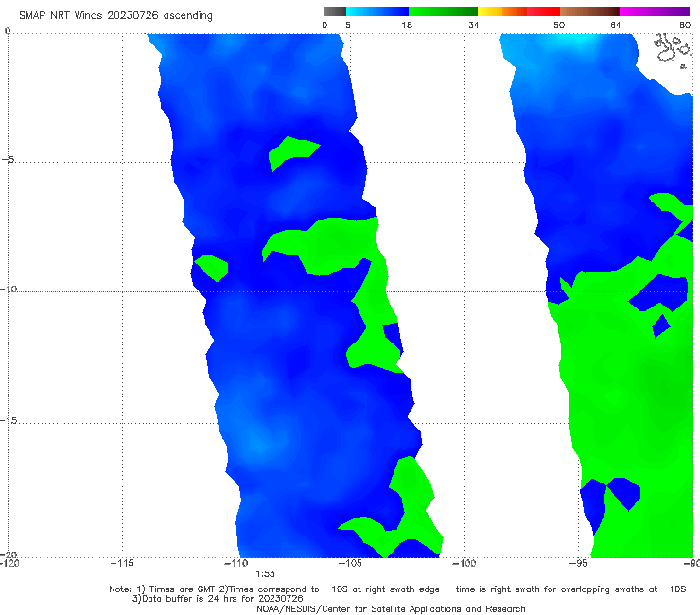The width and height of the screenshot is (700, 615).
Task: Pick the yellow-orange segment of the color bar
Action: point(501,11)
